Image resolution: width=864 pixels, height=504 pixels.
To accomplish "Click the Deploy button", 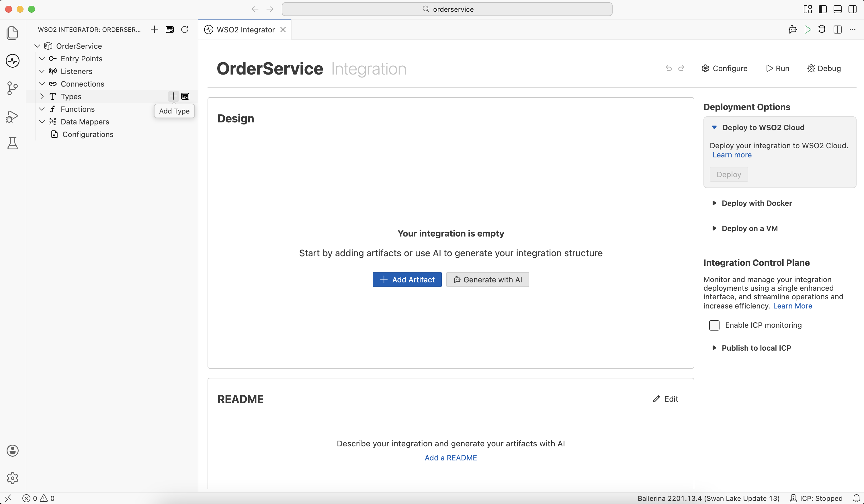I will click(x=729, y=175).
